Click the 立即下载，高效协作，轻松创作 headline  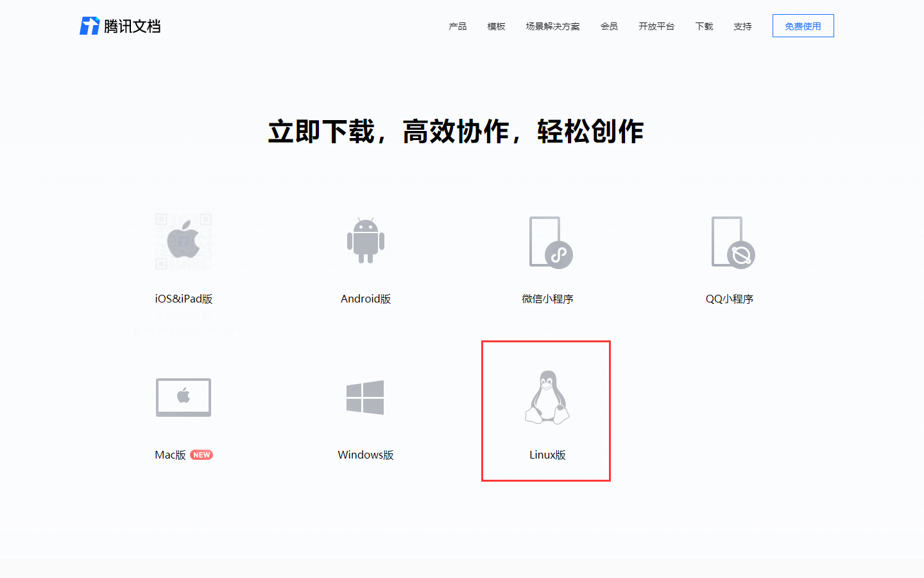[456, 132]
